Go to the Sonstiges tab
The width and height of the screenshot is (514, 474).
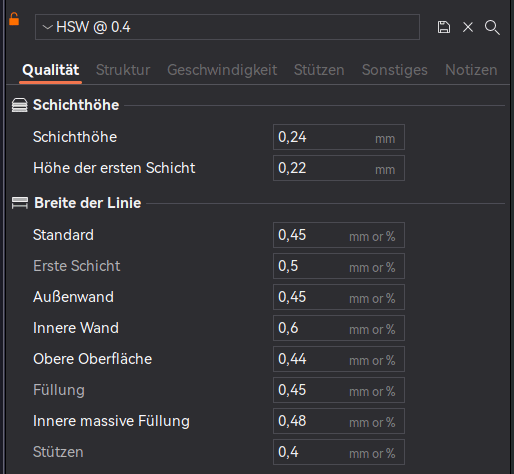[395, 70]
